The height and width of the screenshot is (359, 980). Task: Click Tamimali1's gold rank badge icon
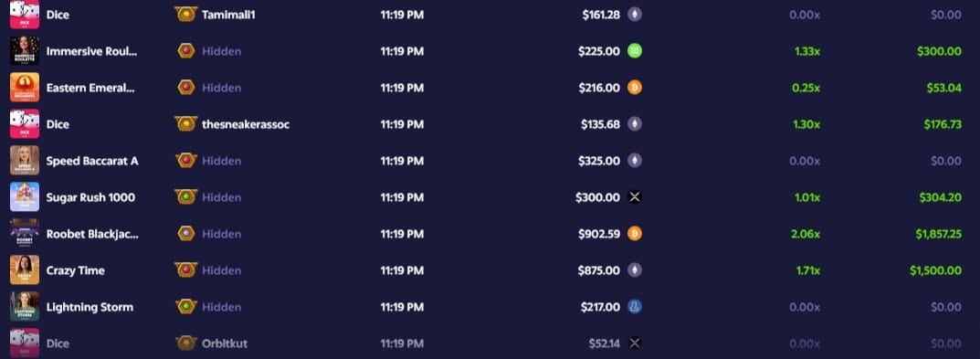(x=185, y=15)
